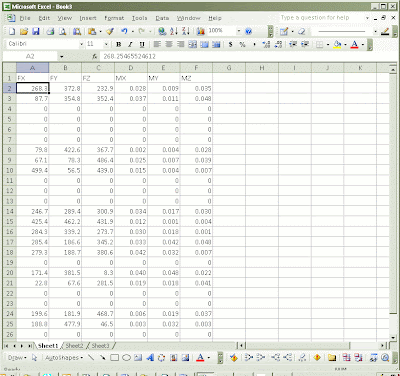Open the font size dropdown
Viewport: 400px width, 376px height.
(106, 44)
